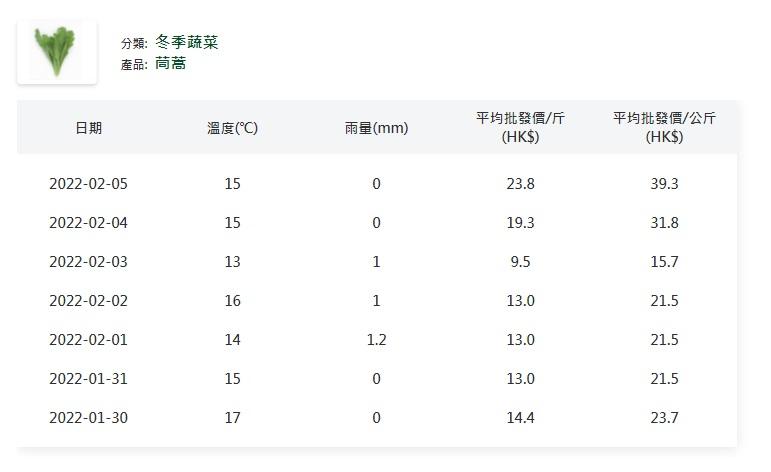Click the 溫度(℃) column header
The image size is (771, 472).
coord(232,128)
